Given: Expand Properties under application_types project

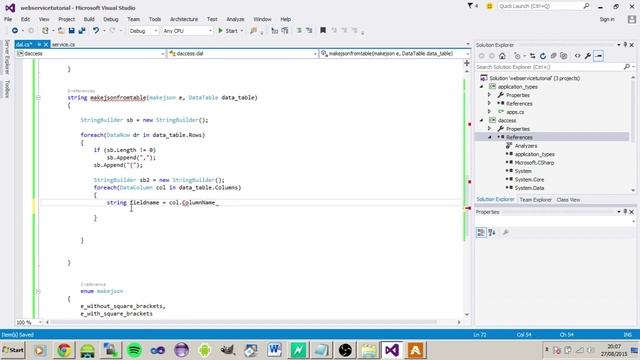Looking at the screenshot, I should [489, 95].
